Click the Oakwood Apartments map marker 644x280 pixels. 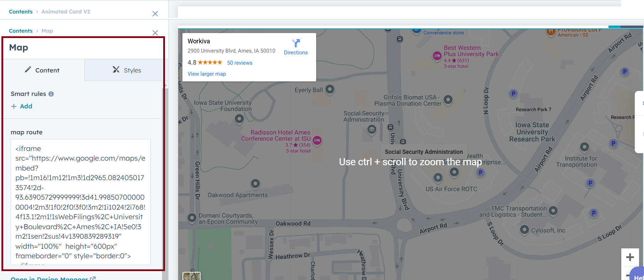tap(255, 184)
